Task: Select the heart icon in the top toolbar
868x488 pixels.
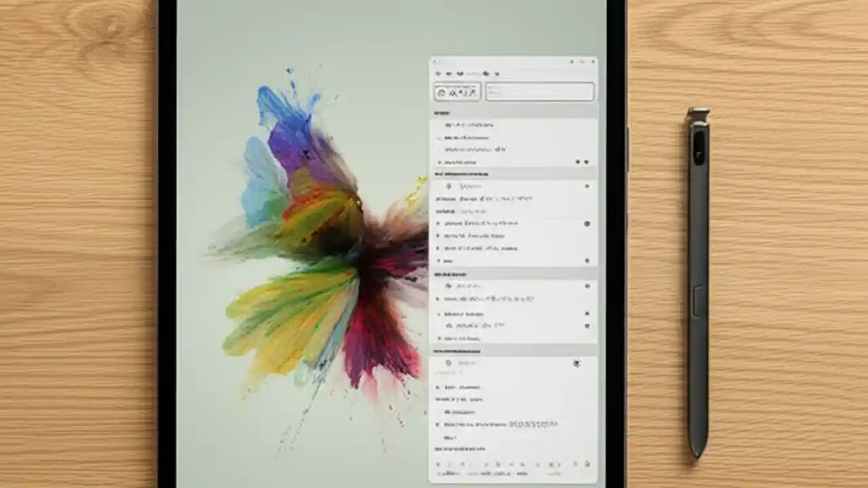Action: [460, 73]
